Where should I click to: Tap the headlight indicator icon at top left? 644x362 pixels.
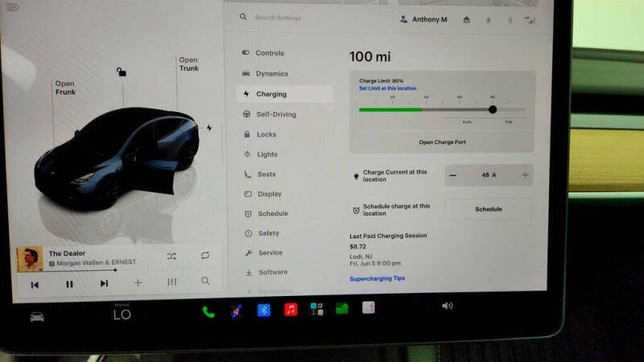pyautogui.click(x=13, y=7)
